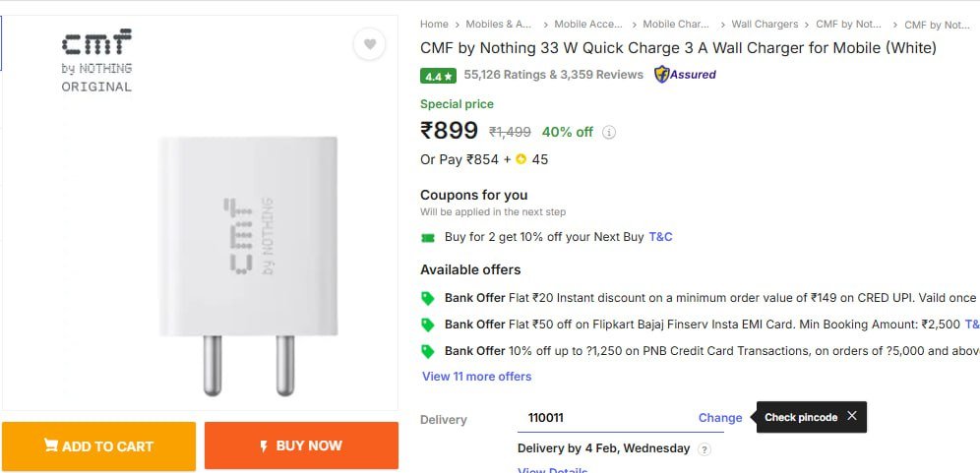
Task: Click the first Bank Offer tag icon
Action: tap(428, 298)
